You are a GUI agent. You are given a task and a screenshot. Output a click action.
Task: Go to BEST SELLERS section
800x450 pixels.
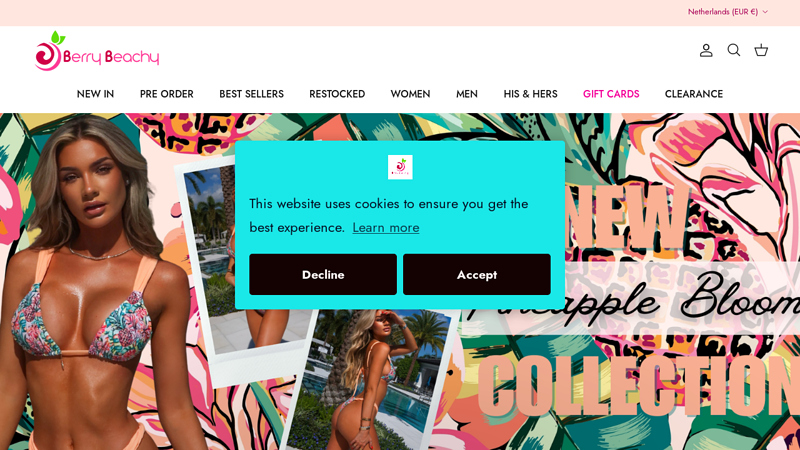coord(252,94)
